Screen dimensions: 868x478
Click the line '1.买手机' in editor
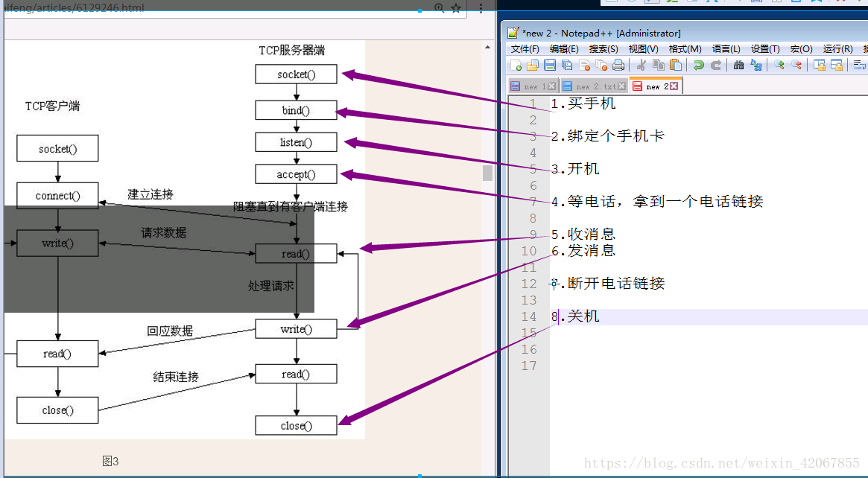coord(583,103)
